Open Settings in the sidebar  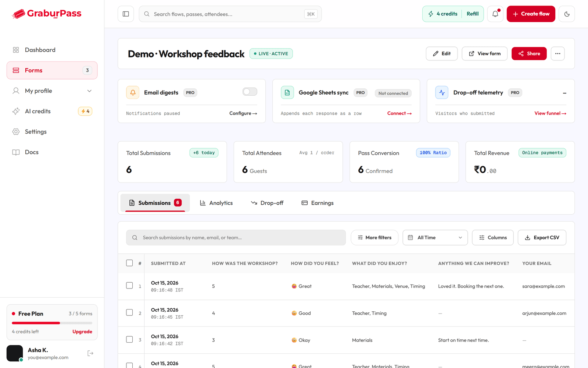(x=52, y=132)
